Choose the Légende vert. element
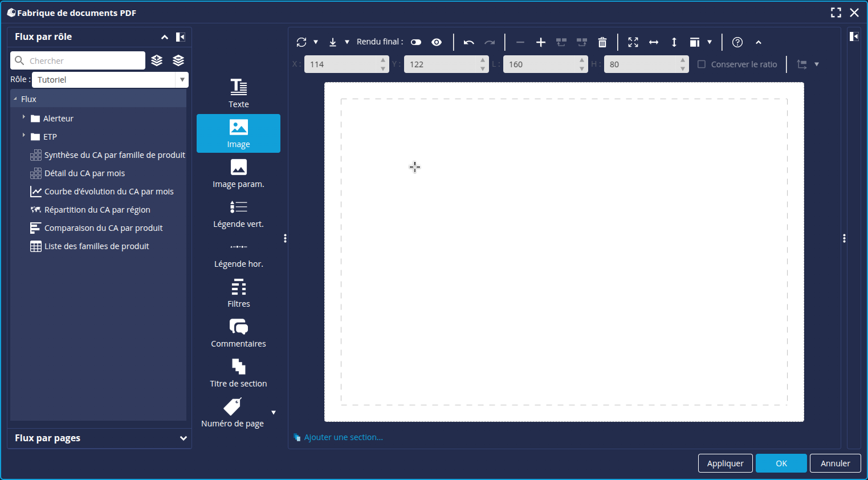 [x=238, y=213]
